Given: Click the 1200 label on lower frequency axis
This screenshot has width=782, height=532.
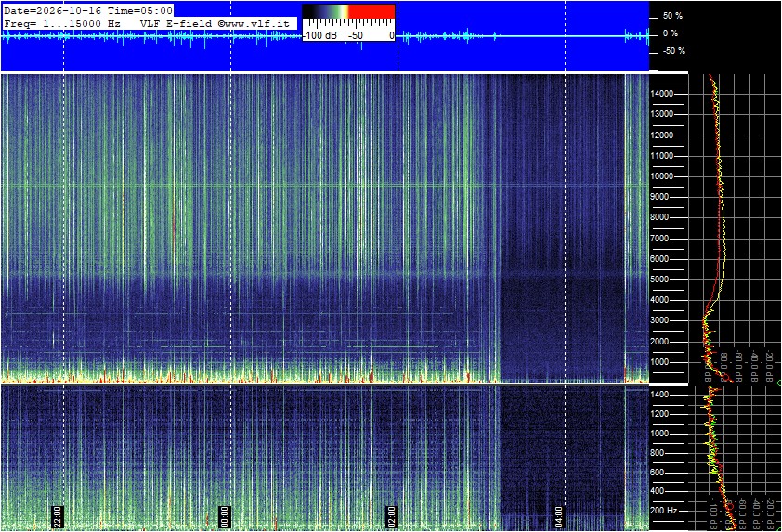Looking at the screenshot, I should coord(659,414).
